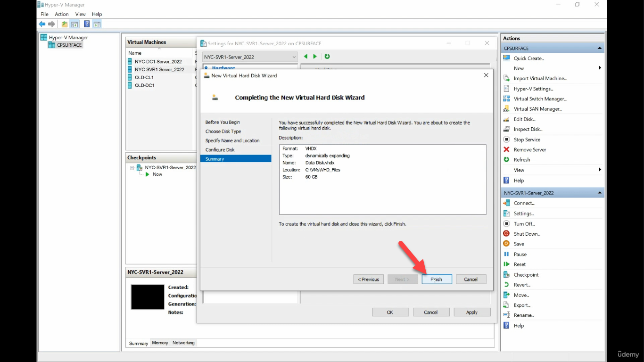Open the Action menu

point(62,14)
